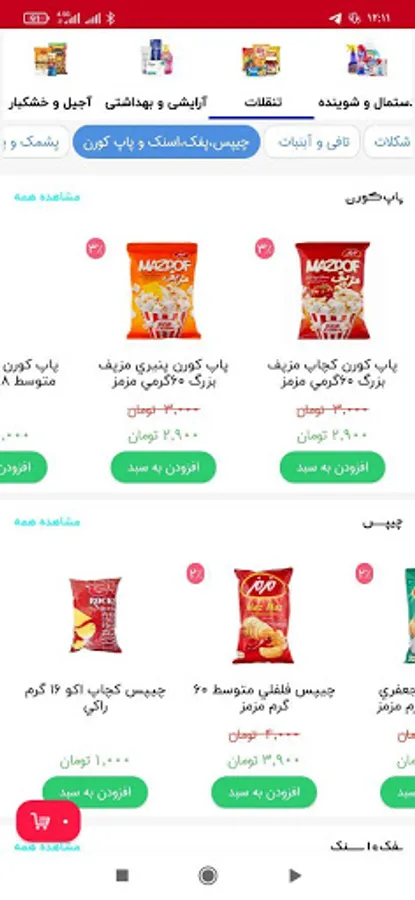Screen dimensions: 415x900
Task: Tap the cosmetics and hygiene category icon
Action: pos(157,57)
